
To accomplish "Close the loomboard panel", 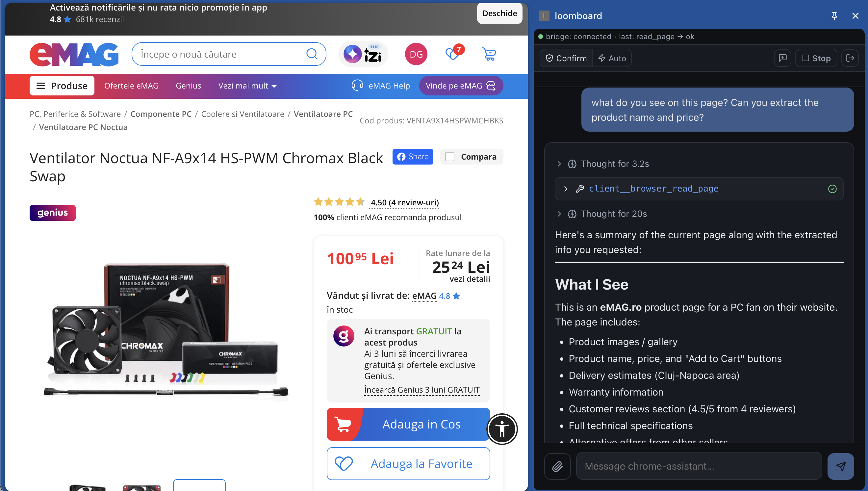I will click(855, 15).
